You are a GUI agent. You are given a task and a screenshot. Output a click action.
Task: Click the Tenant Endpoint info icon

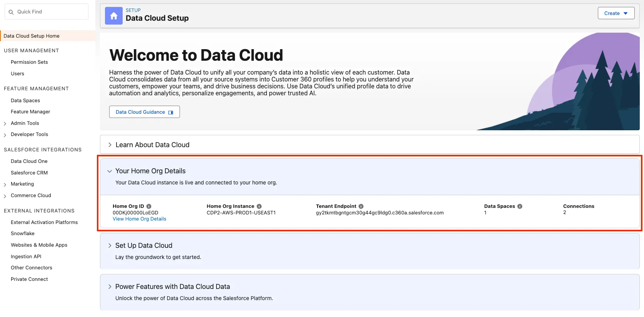[x=361, y=206]
